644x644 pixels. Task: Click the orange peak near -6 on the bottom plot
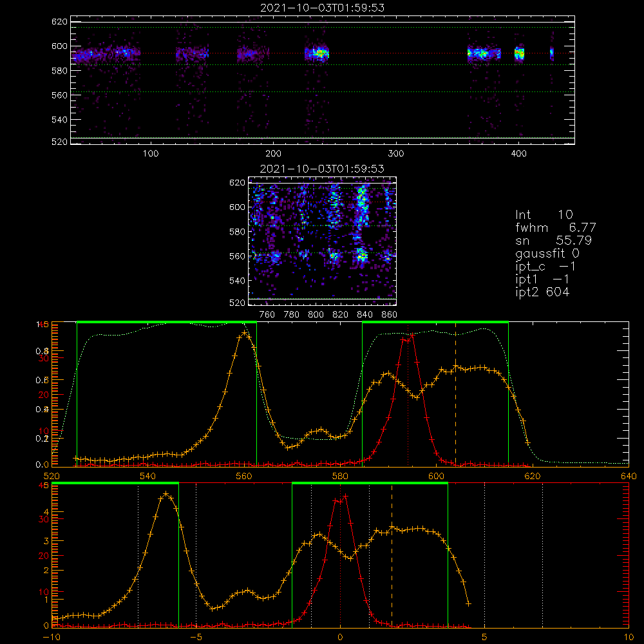(x=166, y=494)
